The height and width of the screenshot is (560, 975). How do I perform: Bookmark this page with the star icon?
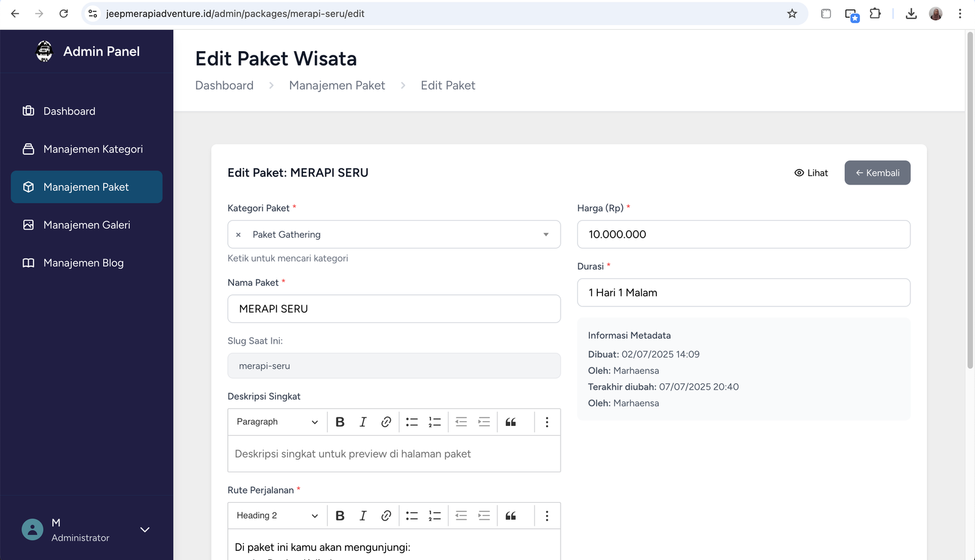(x=792, y=13)
